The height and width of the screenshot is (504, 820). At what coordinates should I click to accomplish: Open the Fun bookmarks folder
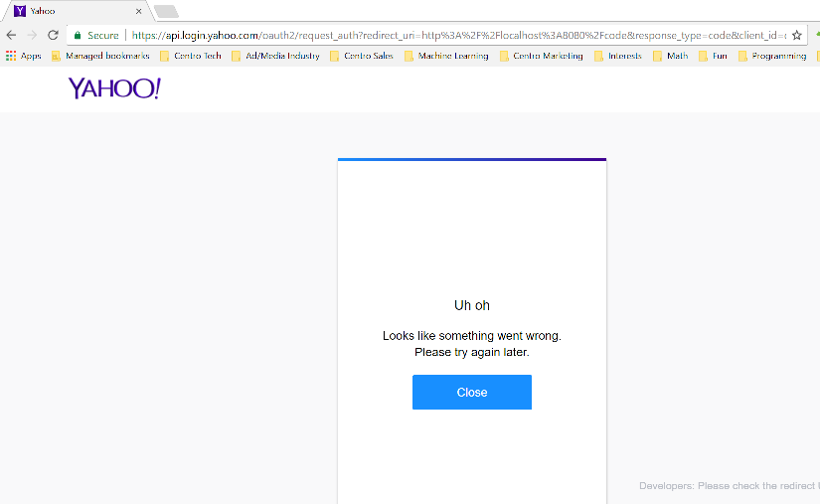pyautogui.click(x=713, y=56)
